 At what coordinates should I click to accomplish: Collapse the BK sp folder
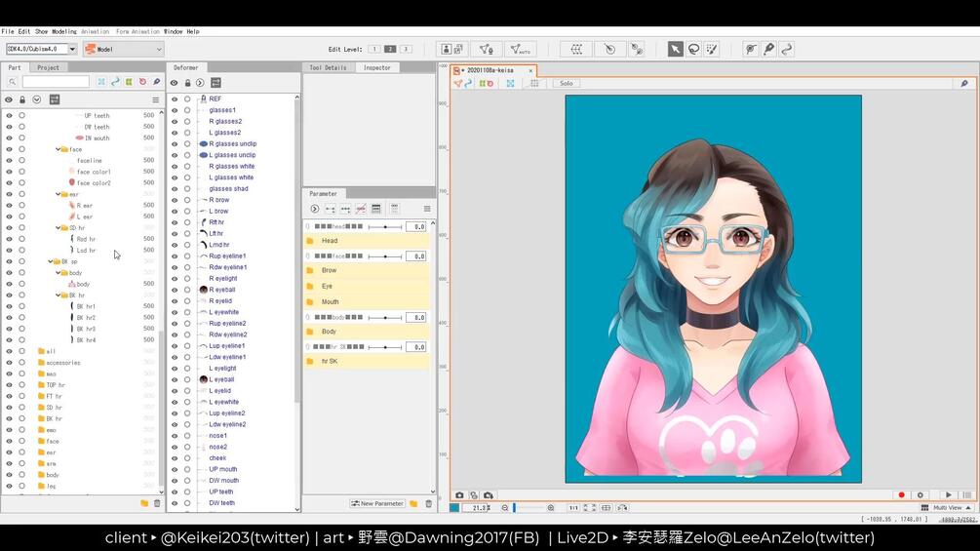[50, 261]
